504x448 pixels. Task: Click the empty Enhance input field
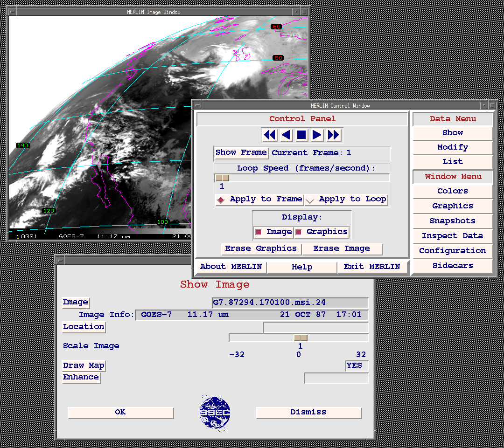(x=336, y=378)
